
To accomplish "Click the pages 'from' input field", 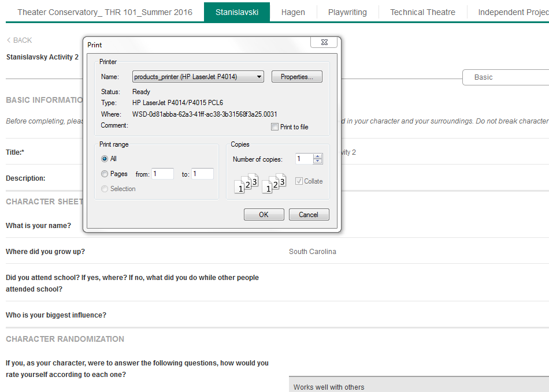I will pos(163,174).
